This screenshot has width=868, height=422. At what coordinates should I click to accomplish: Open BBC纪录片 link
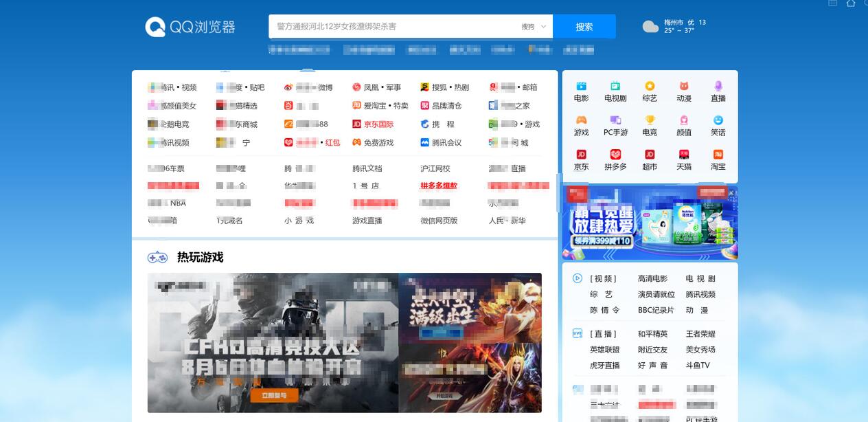point(656,310)
